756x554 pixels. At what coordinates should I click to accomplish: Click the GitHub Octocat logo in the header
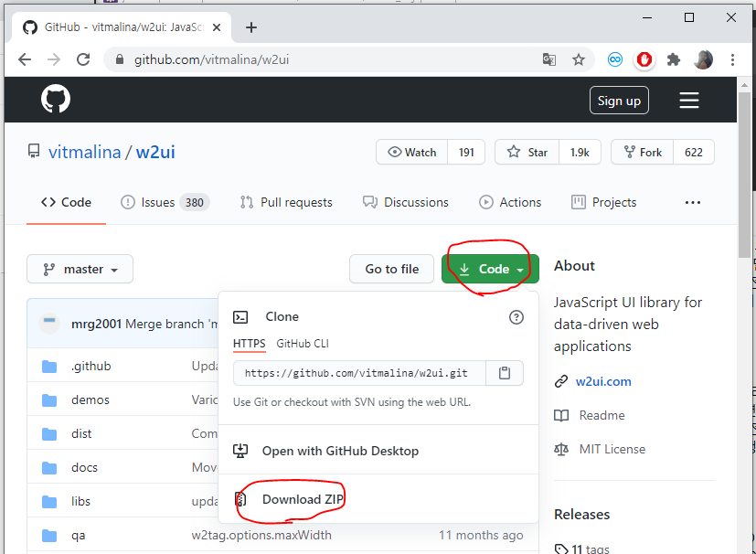point(56,100)
